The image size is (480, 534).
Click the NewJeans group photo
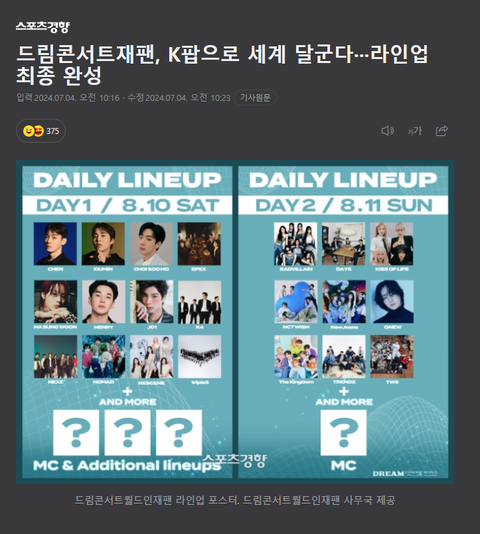[x=344, y=302]
